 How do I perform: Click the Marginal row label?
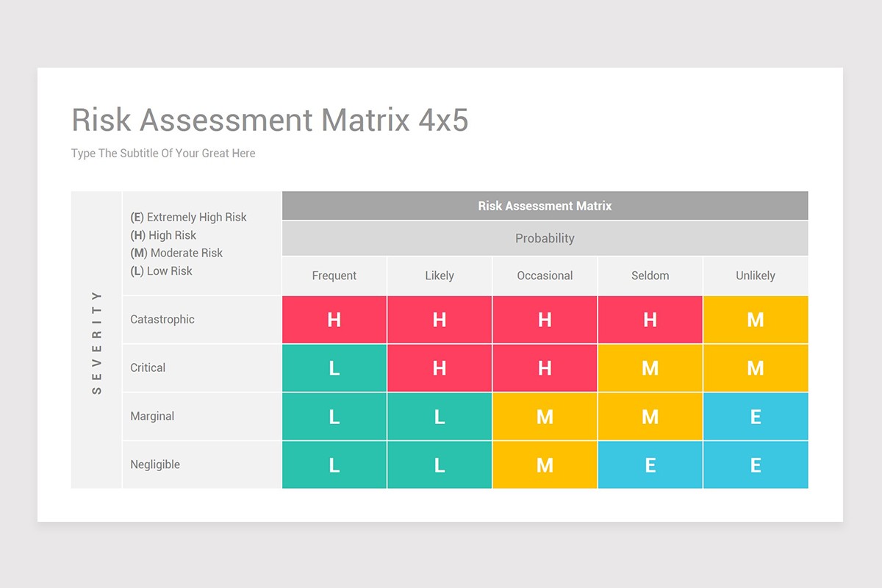[x=152, y=416]
